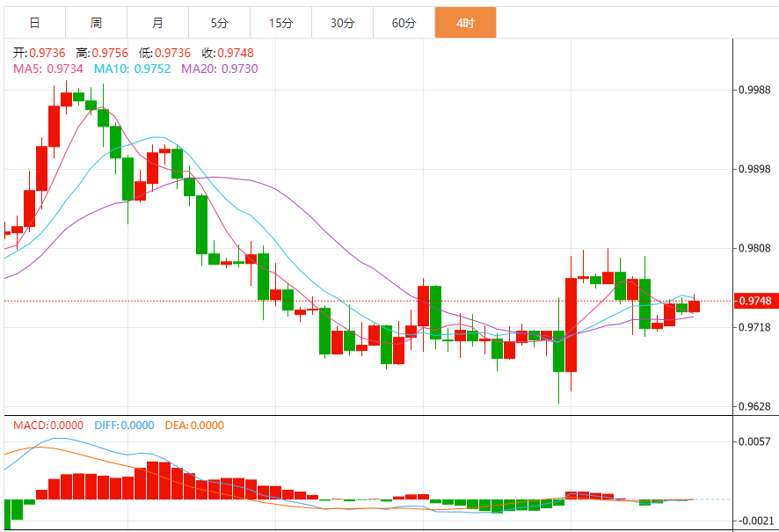This screenshot has height=532, width=779.
Task: Choose the 30分 timeframe tab
Action: [342, 23]
